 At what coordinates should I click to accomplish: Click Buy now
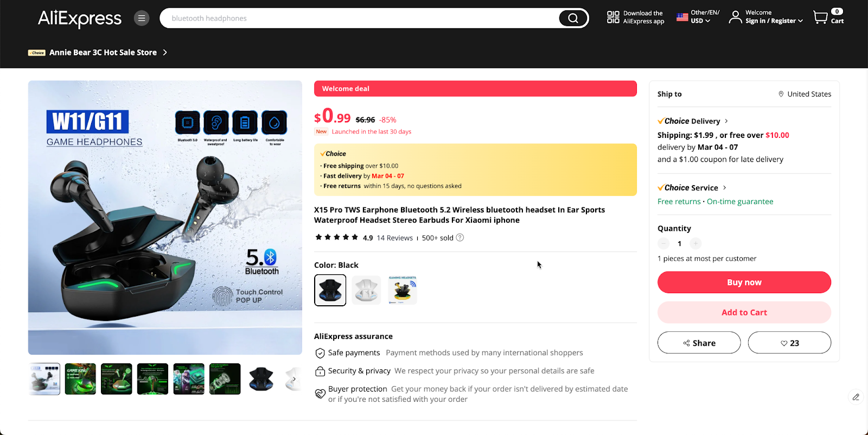point(744,282)
